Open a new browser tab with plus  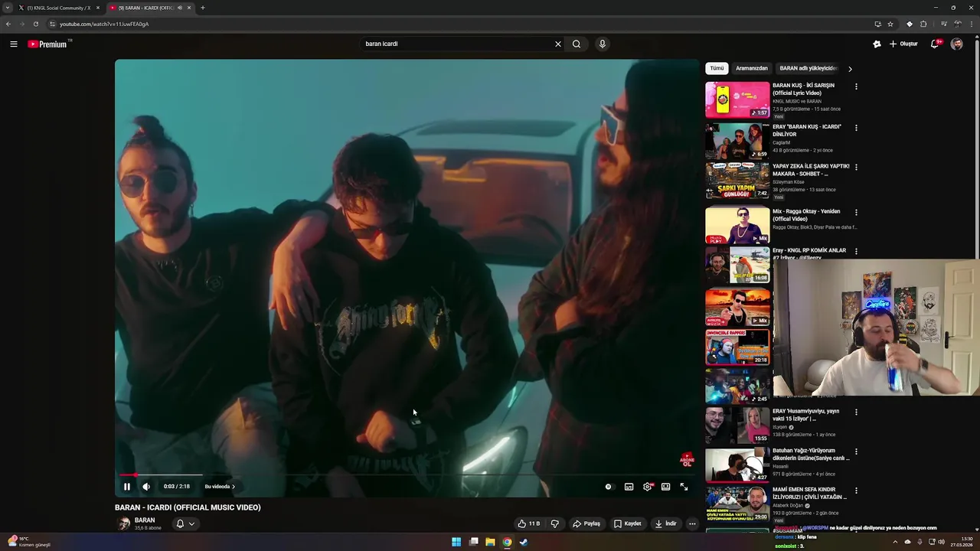202,8
